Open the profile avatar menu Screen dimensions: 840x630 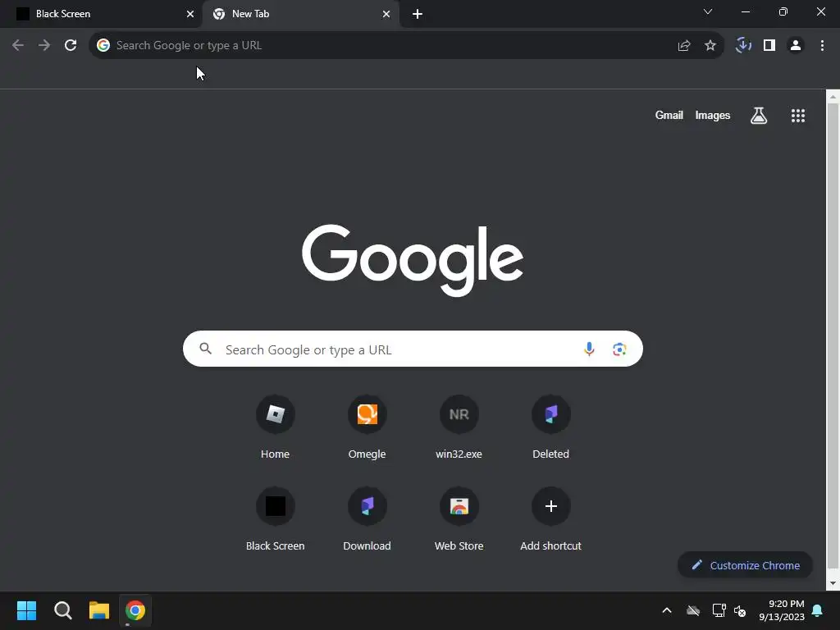[796, 45]
